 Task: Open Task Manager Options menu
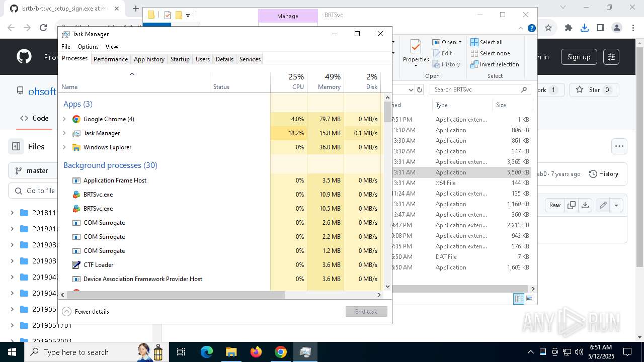88,47
